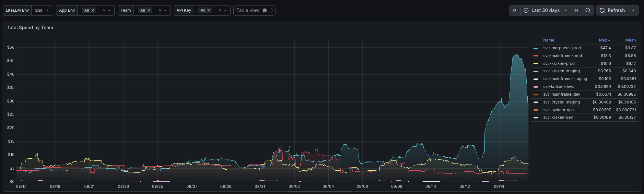Click svc-kraken-dev color swatch

pos(536,117)
